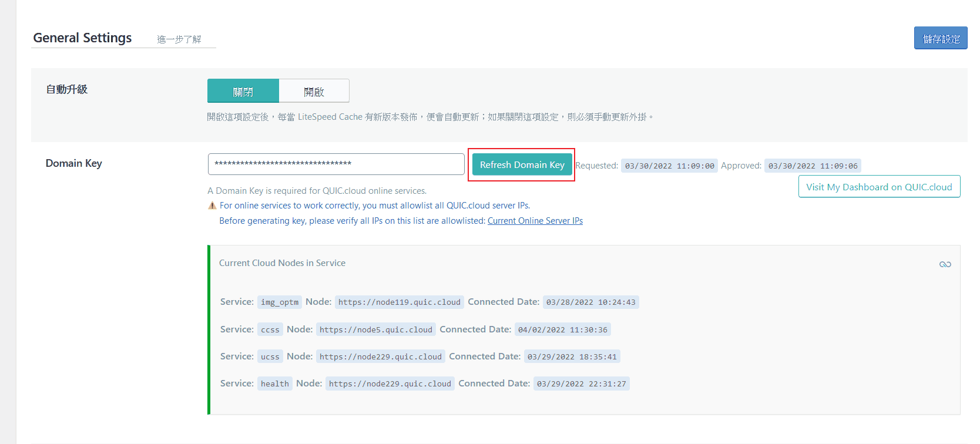Viewport: 980px width, 444px height.
Task: Click the warning triangle icon beside allowlist notice
Action: (x=212, y=206)
